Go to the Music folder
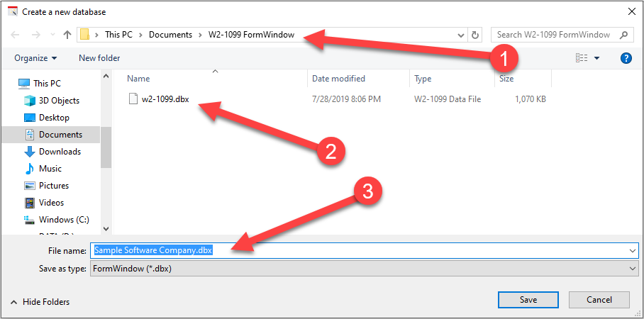644x319 pixels. click(x=50, y=169)
